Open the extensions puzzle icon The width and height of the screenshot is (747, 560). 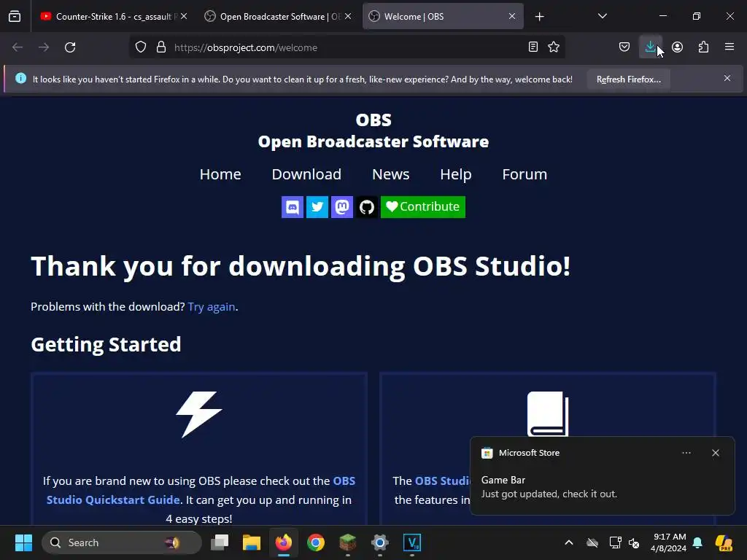point(703,47)
